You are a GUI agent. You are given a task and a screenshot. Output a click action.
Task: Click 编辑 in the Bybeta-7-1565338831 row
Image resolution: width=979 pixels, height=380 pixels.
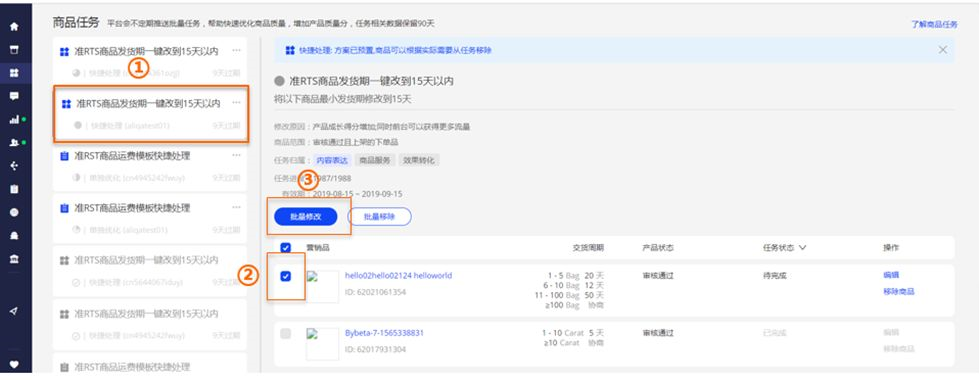tap(891, 333)
